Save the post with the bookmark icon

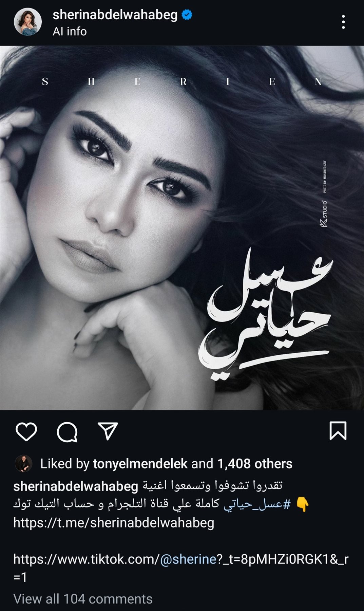(338, 431)
